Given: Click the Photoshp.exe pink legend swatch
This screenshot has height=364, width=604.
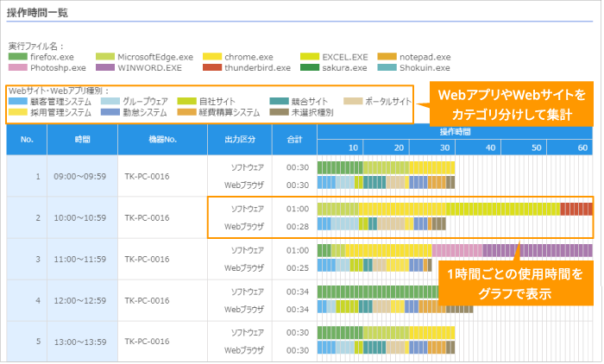Looking at the screenshot, I should (x=18, y=67).
